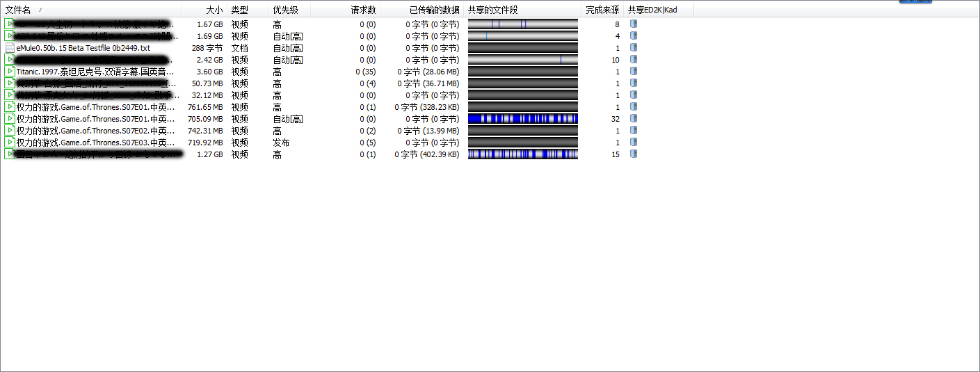980x372 pixels.
Task: Click the video icon of Game.of.Thrones.S07E03
Action: 10,143
